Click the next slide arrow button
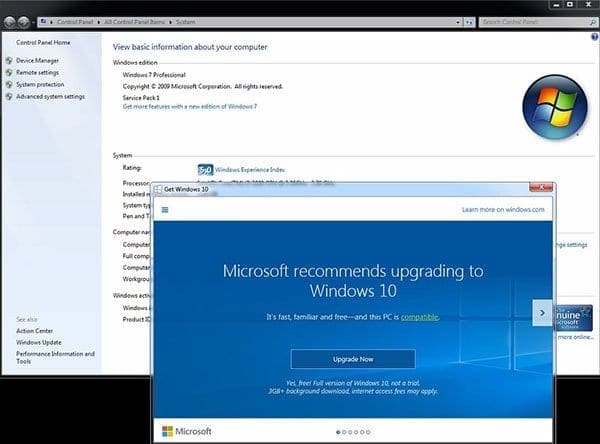The height and width of the screenshot is (444, 600). [540, 311]
